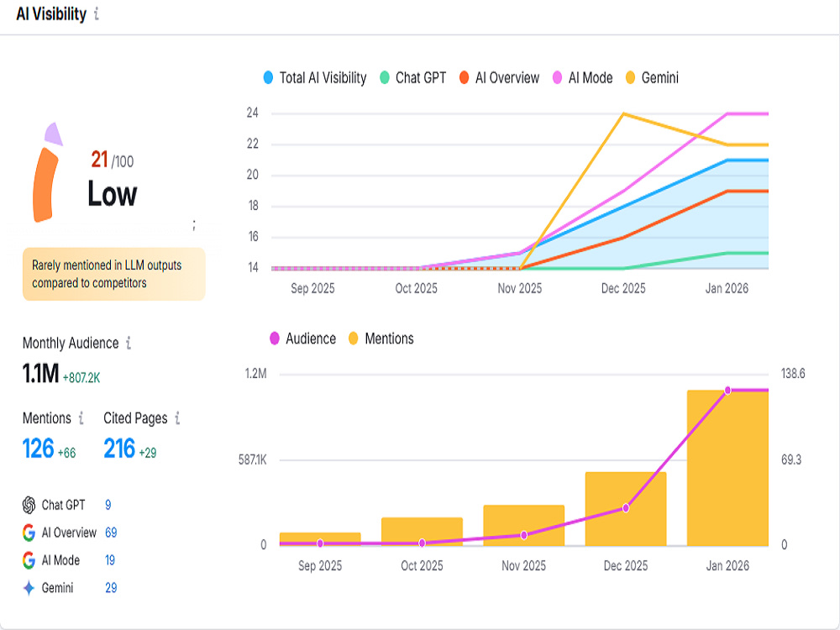This screenshot has width=840, height=630.
Task: Toggle Audience series in lower chart legend
Action: click(x=302, y=339)
